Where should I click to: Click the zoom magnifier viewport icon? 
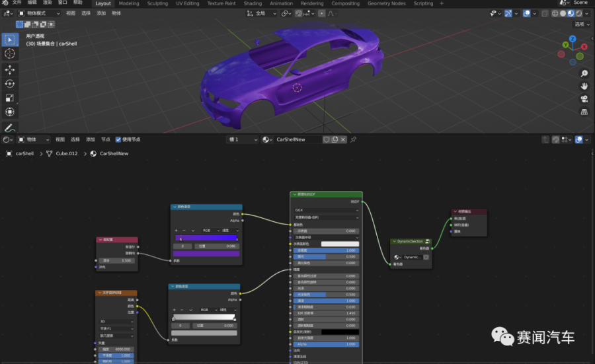click(x=584, y=74)
